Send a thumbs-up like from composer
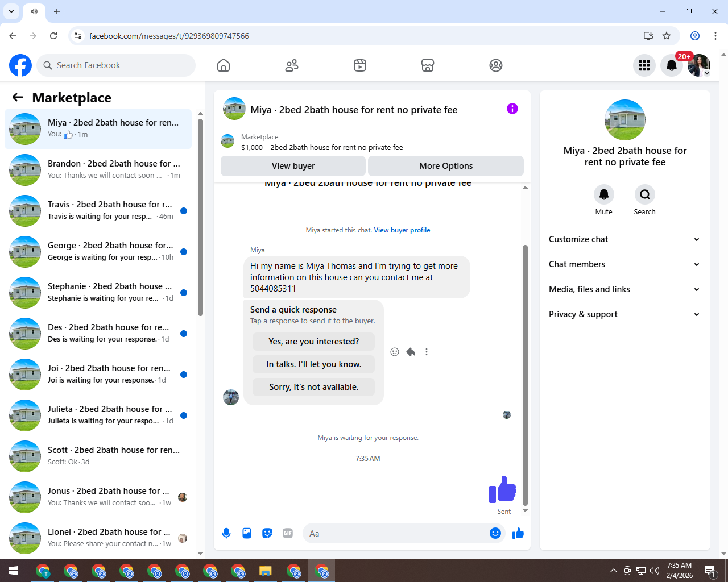The image size is (728, 582). click(518, 533)
